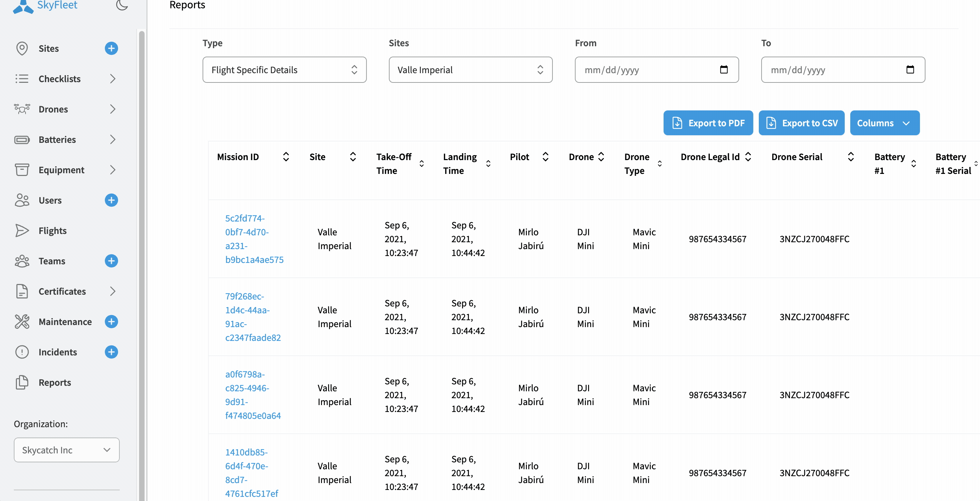Image resolution: width=980 pixels, height=501 pixels.
Task: Toggle dark mode moon icon
Action: [122, 5]
